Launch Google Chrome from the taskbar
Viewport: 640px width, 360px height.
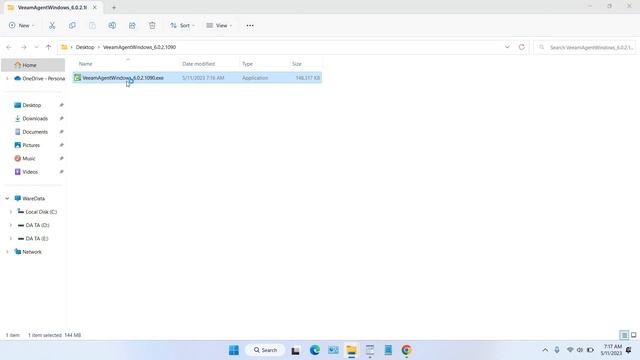pyautogui.click(x=407, y=350)
